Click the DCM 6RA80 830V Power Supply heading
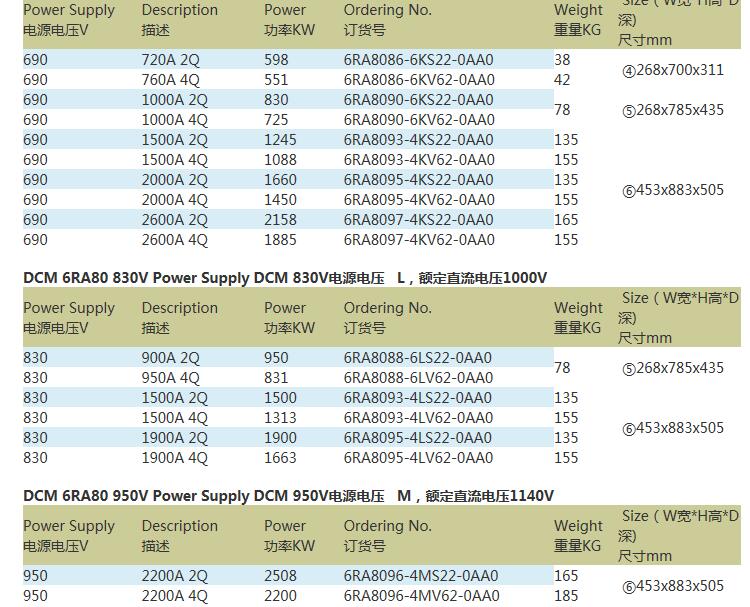Screen dimensions: 750x607 point(285,277)
